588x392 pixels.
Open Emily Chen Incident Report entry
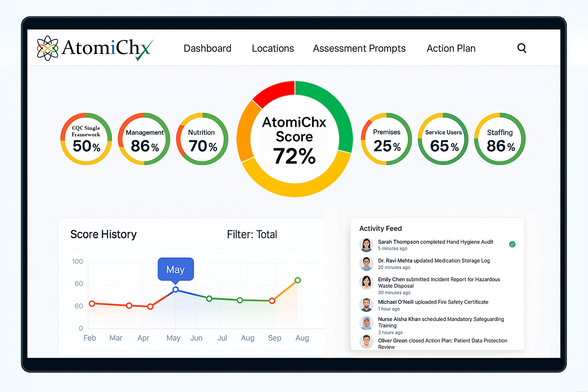438,286
